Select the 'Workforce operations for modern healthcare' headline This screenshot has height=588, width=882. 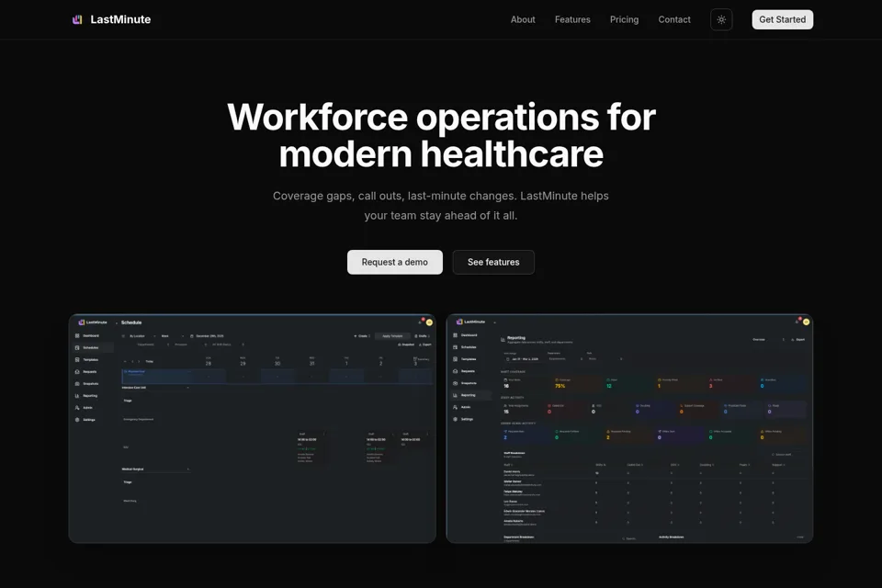(441, 135)
